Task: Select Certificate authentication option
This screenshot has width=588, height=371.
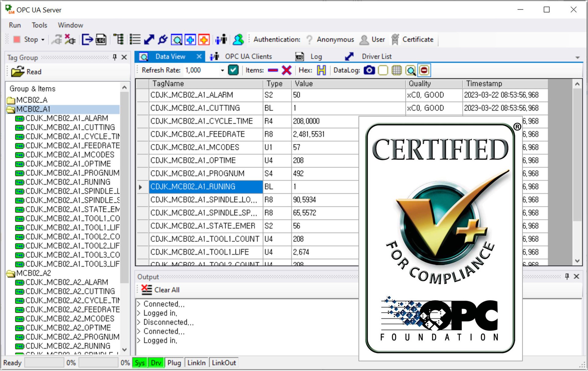Action: [x=413, y=39]
